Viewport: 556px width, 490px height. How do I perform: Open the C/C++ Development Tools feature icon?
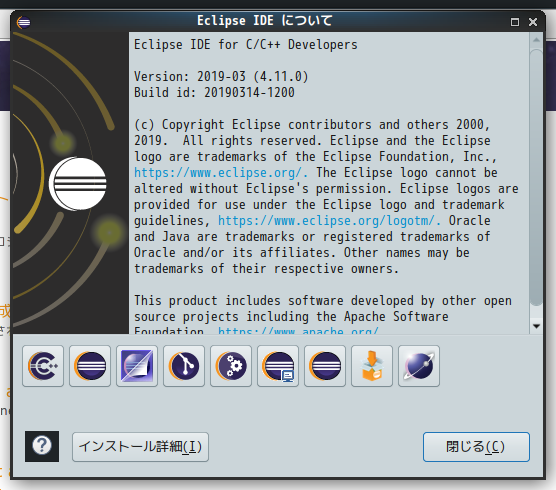(x=43, y=366)
